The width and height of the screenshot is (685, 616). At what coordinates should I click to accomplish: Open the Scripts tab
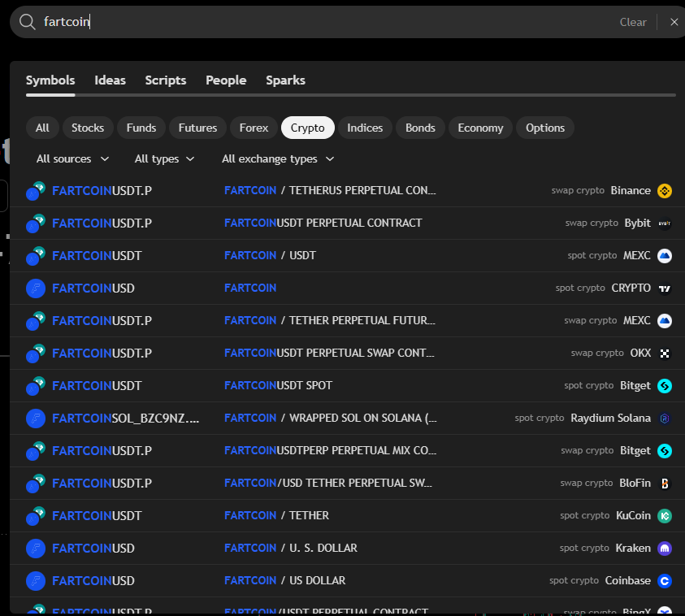(166, 80)
